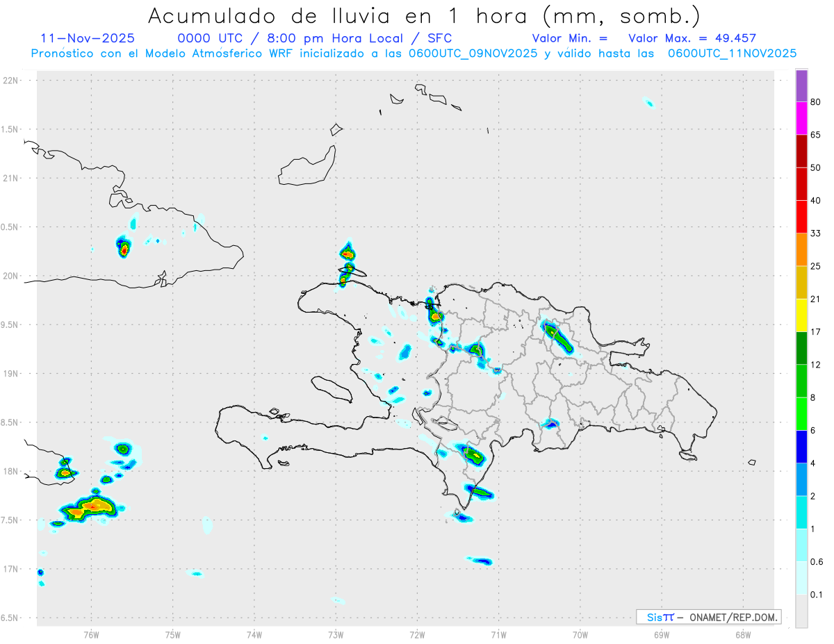
Task: Click the 'ONAMET/REP.DOM.' credit box
Action: tap(708, 617)
